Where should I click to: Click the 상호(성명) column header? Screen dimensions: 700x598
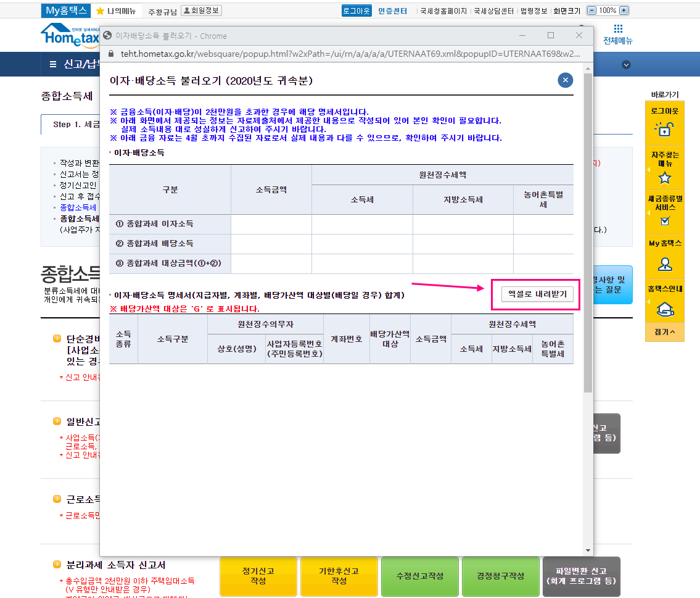(237, 349)
